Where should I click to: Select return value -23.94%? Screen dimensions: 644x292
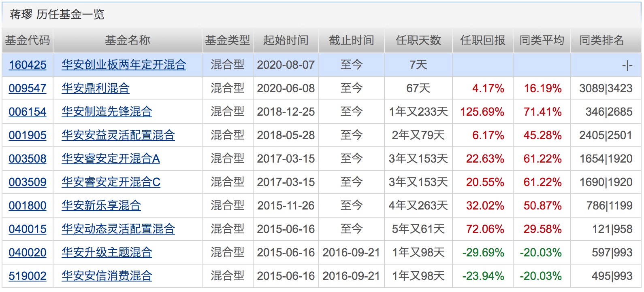[x=484, y=276]
